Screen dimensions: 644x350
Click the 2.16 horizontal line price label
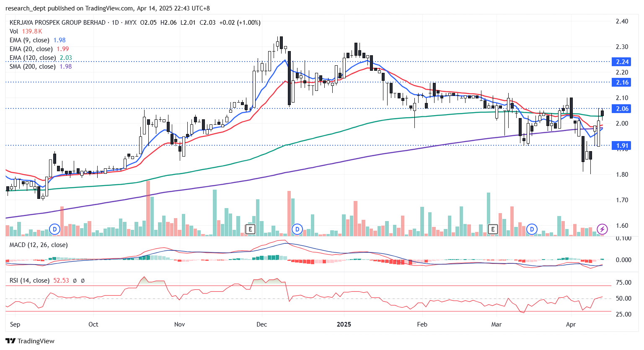[x=622, y=82]
